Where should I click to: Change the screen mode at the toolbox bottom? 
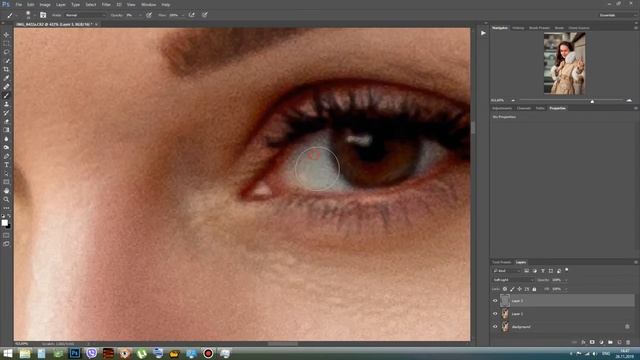point(6,244)
